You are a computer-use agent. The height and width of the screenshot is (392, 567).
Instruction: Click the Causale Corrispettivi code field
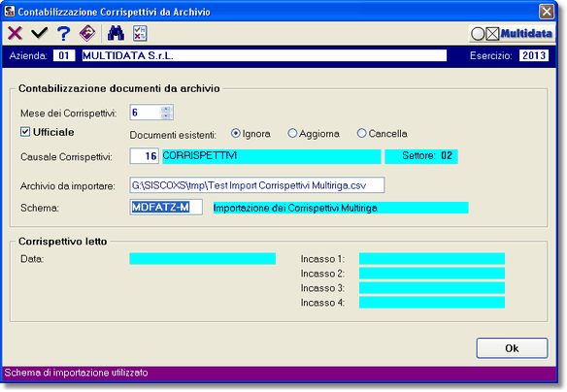pos(145,156)
